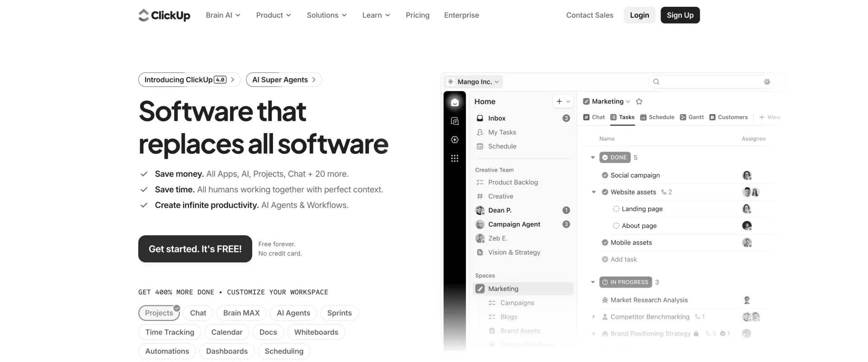Screen dimensions: 868x362
Task: Click the Market Research Analysis assignee avatar
Action: pyautogui.click(x=747, y=300)
